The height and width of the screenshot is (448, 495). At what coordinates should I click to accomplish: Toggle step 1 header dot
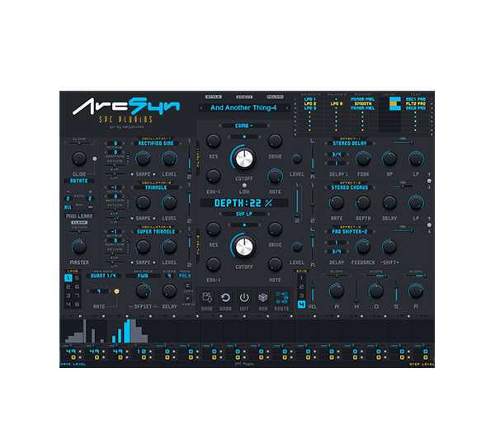(80, 316)
